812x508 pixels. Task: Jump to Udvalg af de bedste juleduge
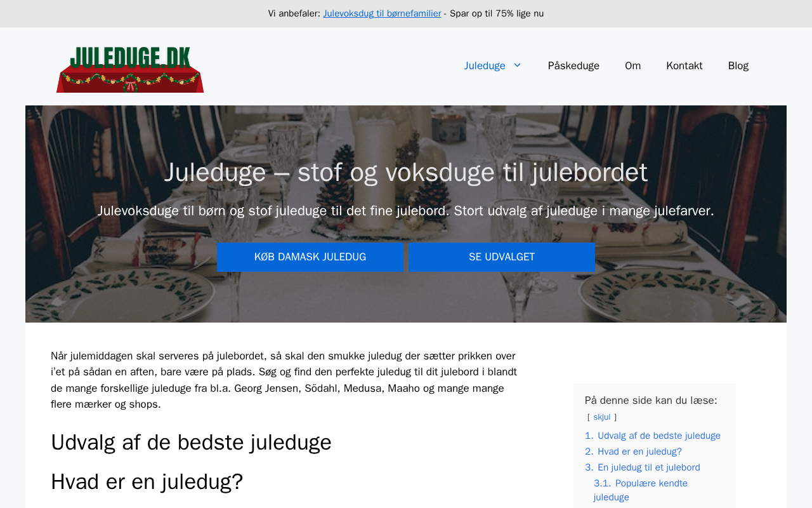pos(653,436)
